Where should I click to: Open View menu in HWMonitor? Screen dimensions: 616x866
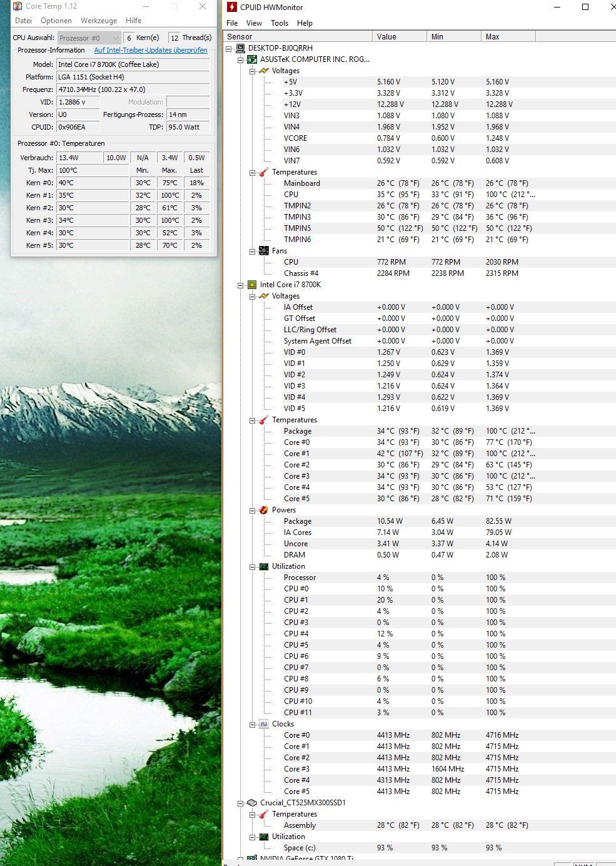point(254,23)
